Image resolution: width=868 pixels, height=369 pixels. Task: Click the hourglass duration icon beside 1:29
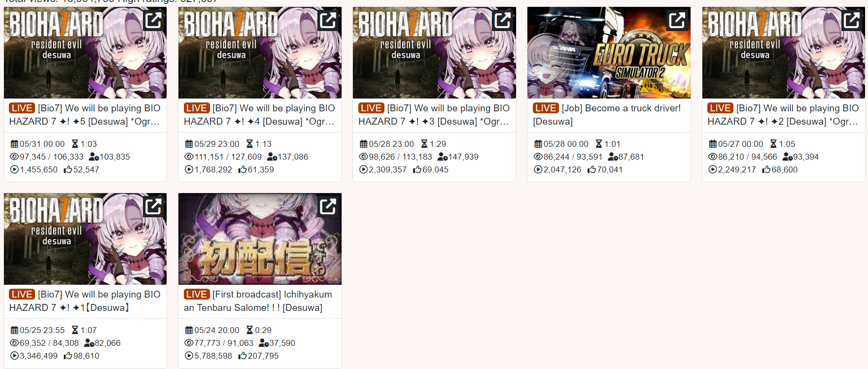point(424,144)
